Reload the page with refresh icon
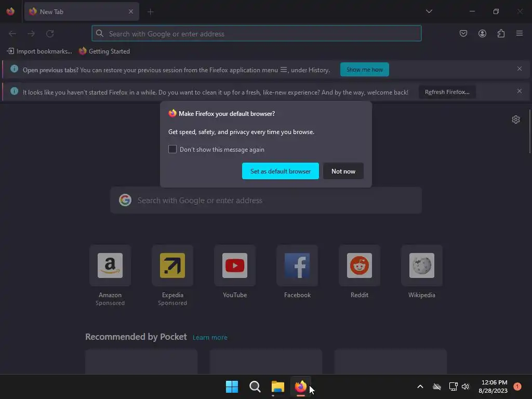 pyautogui.click(x=50, y=34)
